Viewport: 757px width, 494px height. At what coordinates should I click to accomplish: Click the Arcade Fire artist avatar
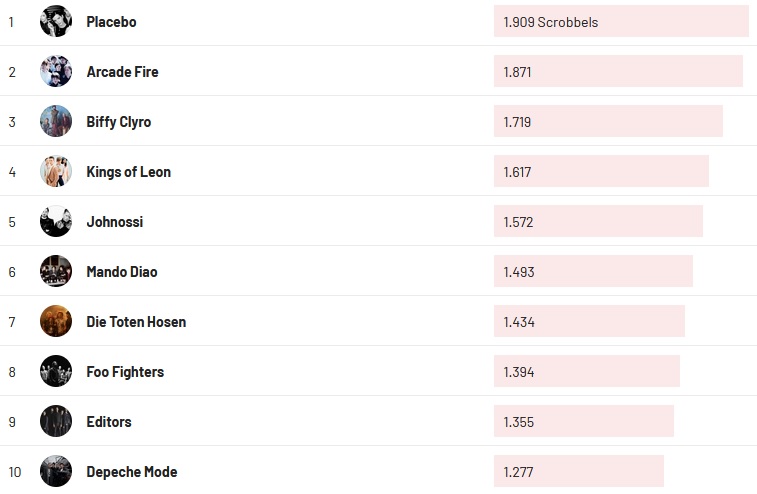click(56, 71)
